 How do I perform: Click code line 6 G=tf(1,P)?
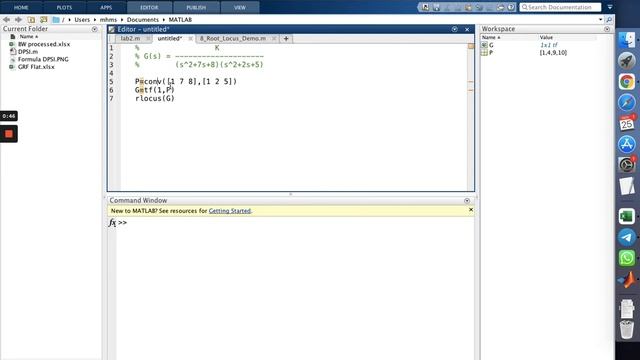pos(155,90)
